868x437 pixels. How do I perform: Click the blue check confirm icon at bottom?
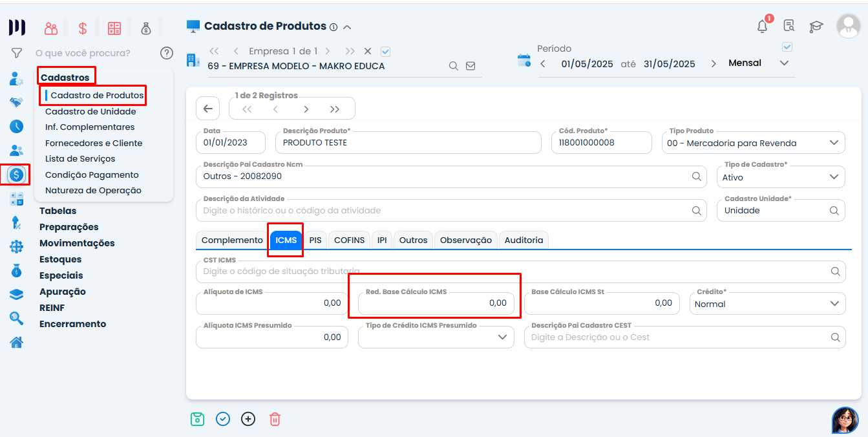pos(223,419)
